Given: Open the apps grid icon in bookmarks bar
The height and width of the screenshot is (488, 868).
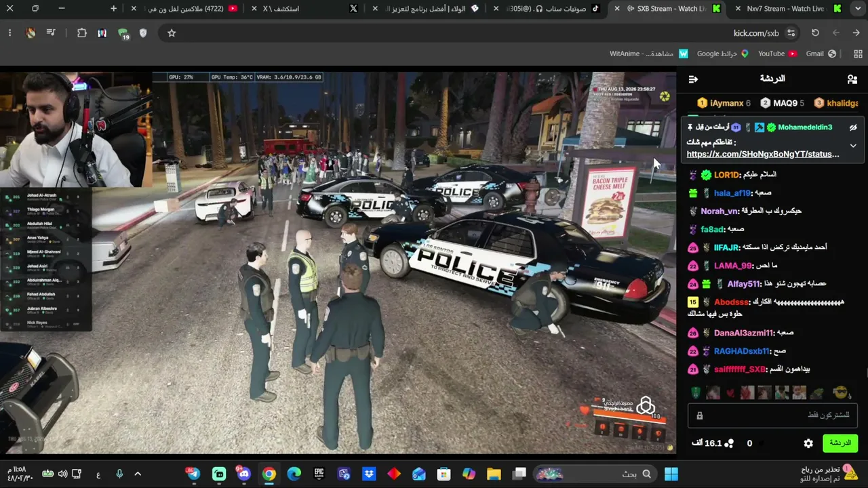Looking at the screenshot, I should tap(858, 54).
